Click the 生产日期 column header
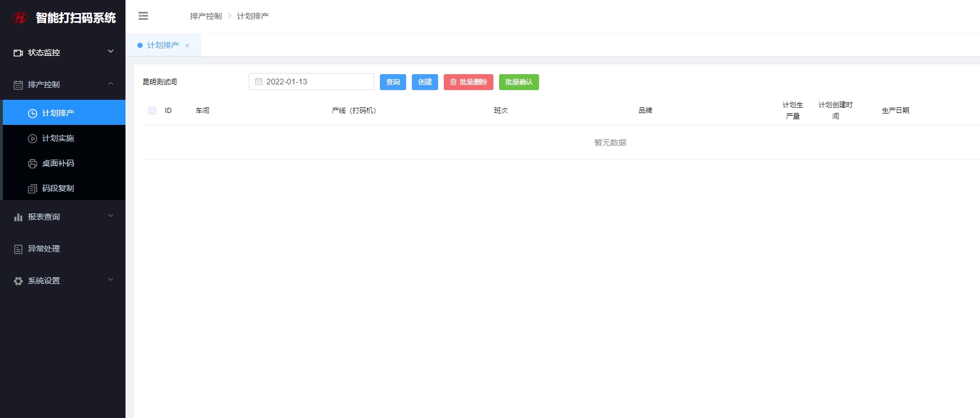Screen dimensions: 980x418 pyautogui.click(x=896, y=111)
